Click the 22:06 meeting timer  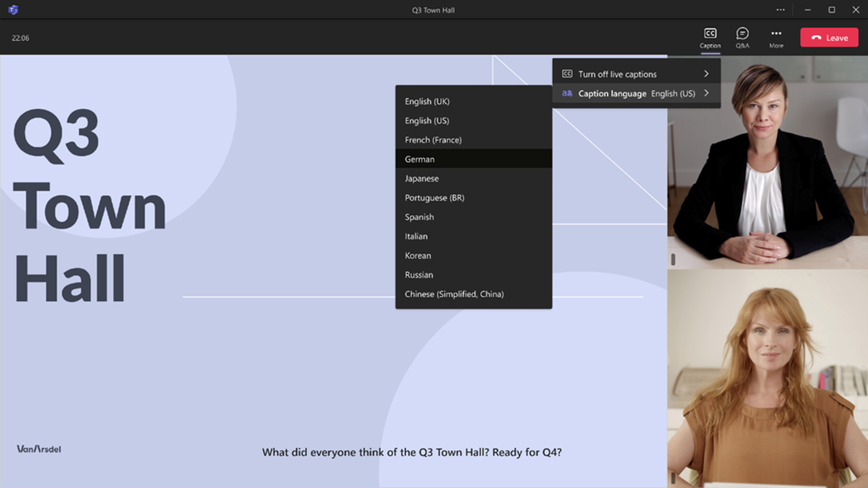[20, 38]
